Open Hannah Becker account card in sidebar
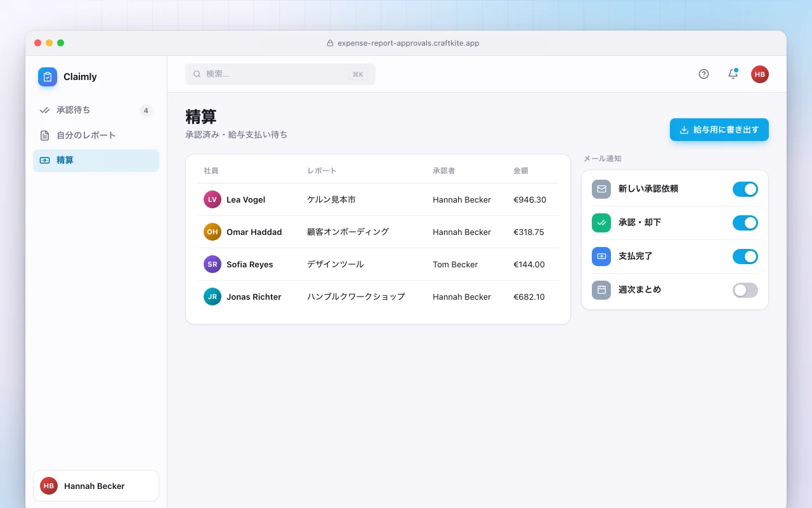The width and height of the screenshot is (812, 508). click(x=96, y=486)
